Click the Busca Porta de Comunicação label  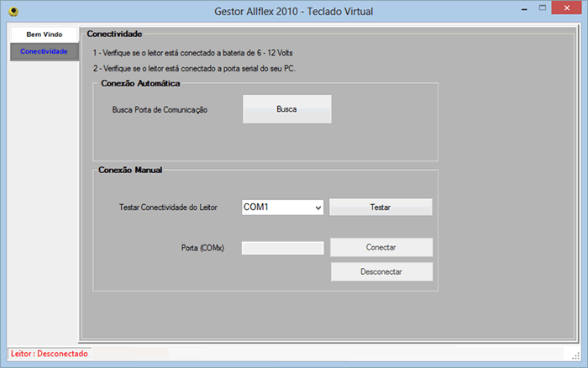click(x=160, y=110)
